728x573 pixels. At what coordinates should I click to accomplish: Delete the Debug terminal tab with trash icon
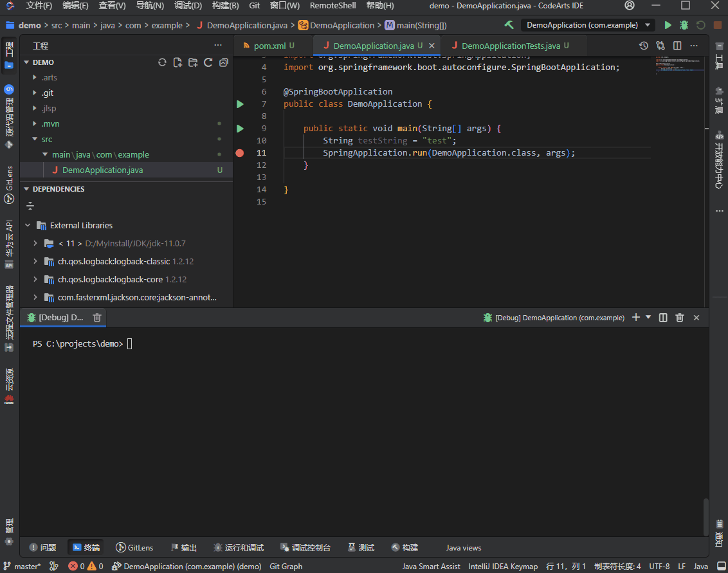point(96,318)
